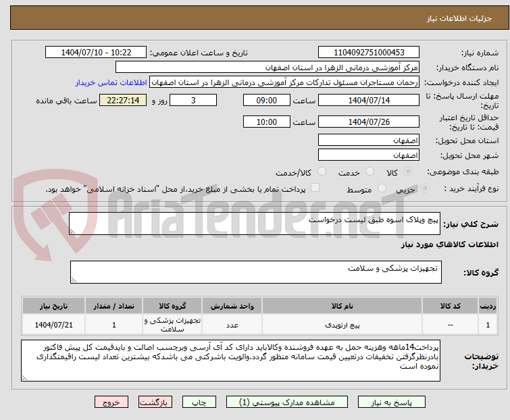Click the item name cell پیچ ارتوپدی
Image resolution: width=510 pixels, height=420 pixels.
[x=342, y=324]
